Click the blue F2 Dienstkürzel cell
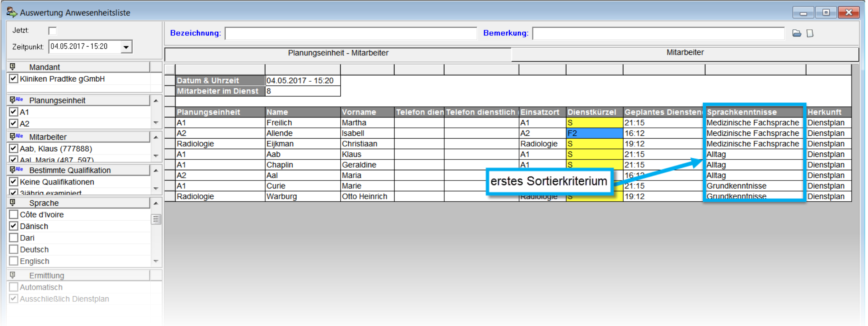Screen dimensions: 868x326 click(x=594, y=133)
